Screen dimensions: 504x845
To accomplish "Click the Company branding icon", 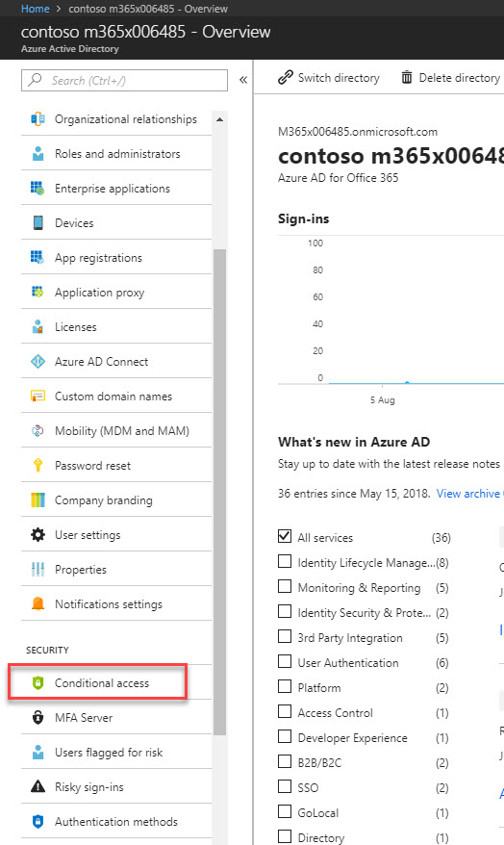I will pyautogui.click(x=38, y=499).
